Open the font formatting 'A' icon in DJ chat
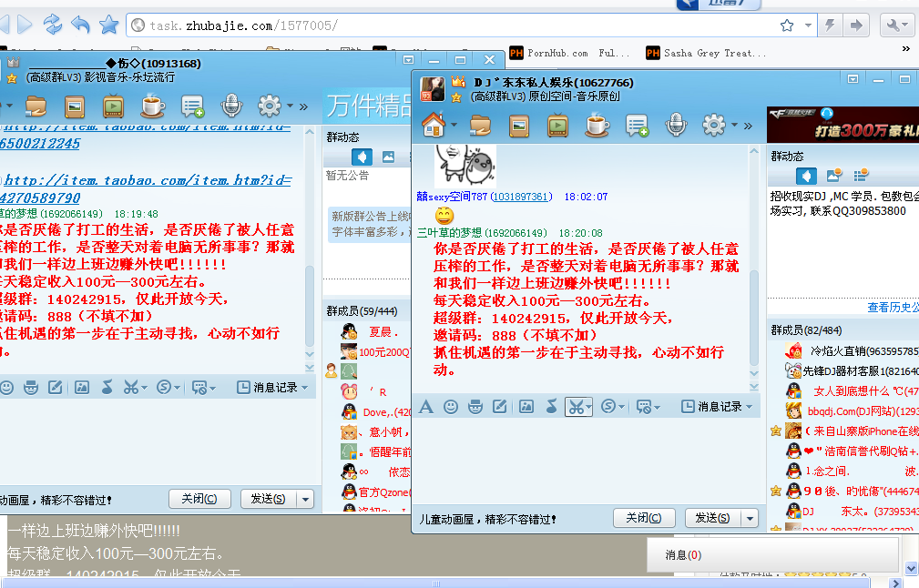 [x=426, y=407]
